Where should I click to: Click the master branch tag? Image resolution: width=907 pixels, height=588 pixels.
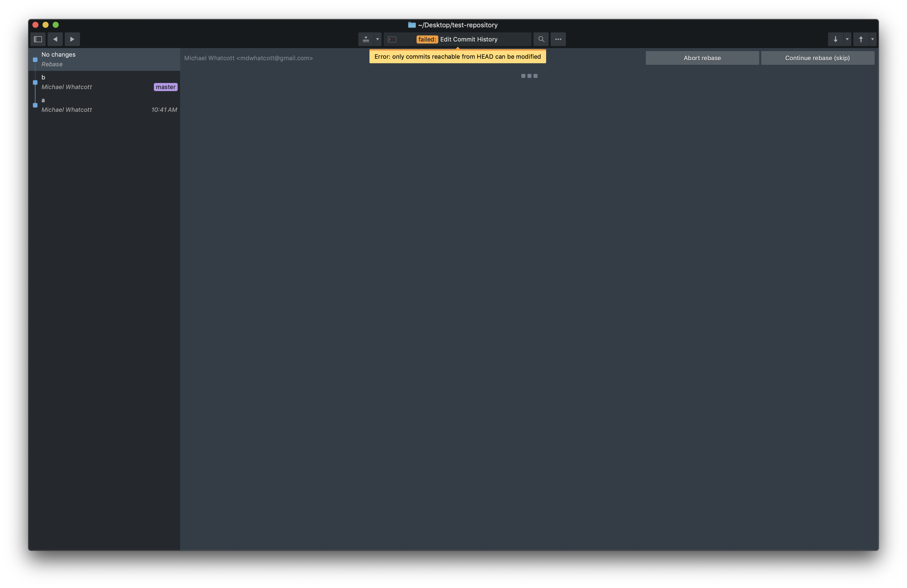166,87
